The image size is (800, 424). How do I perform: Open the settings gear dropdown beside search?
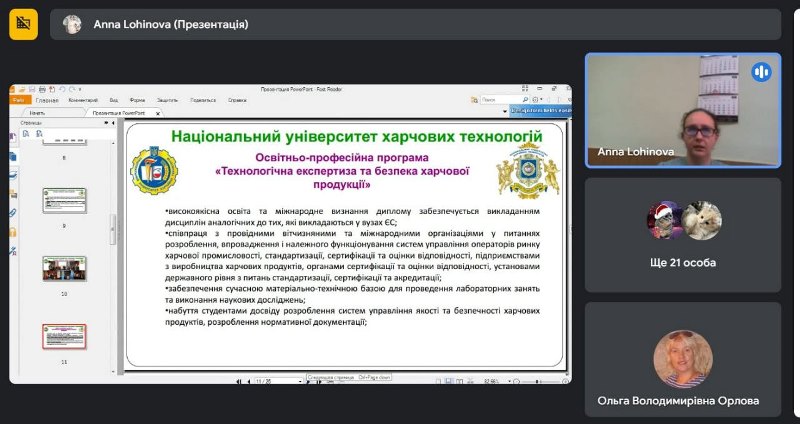coord(537,100)
